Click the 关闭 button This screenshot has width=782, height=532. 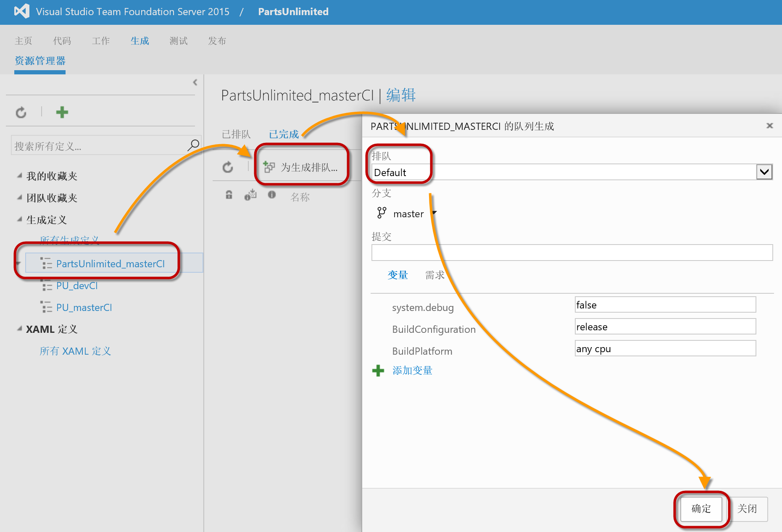point(748,509)
